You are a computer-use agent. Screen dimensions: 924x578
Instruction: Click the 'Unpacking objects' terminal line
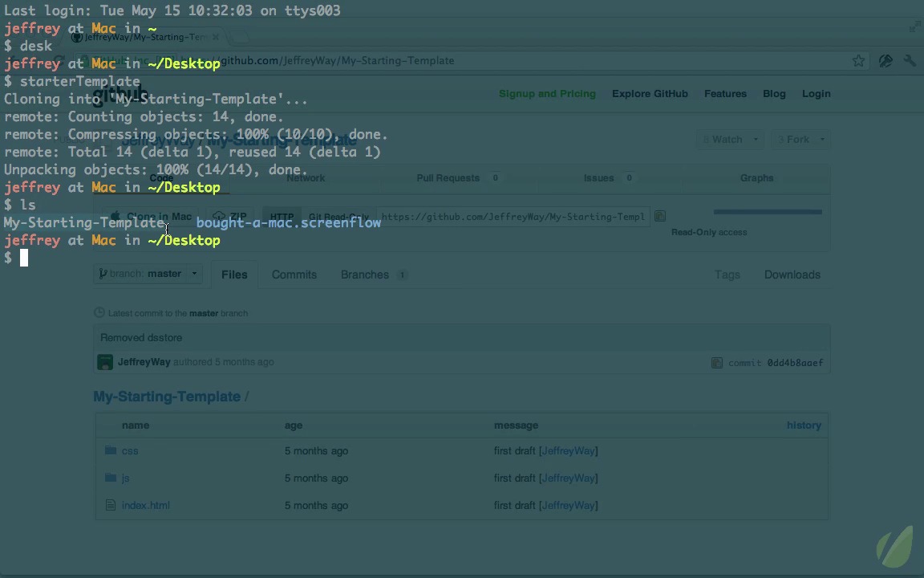click(x=156, y=170)
